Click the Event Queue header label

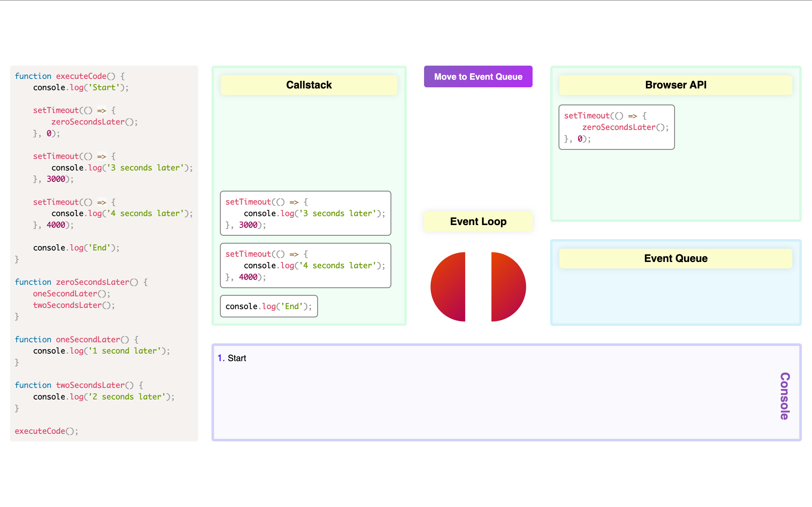(676, 258)
